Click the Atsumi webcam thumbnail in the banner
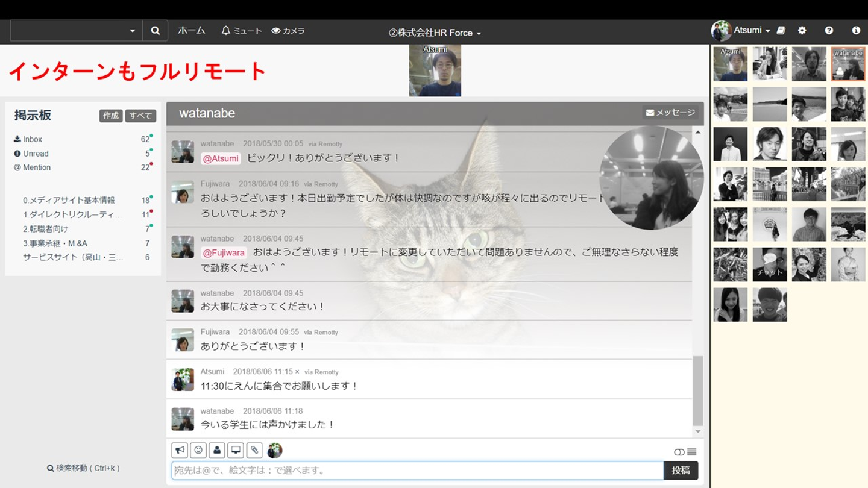Viewport: 868px width, 488px height. (x=435, y=70)
